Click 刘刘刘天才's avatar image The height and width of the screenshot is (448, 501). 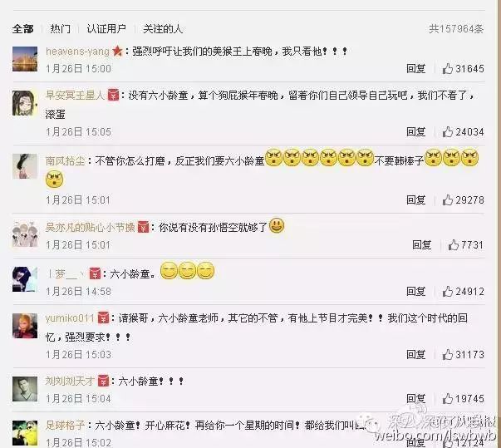(x=25, y=389)
